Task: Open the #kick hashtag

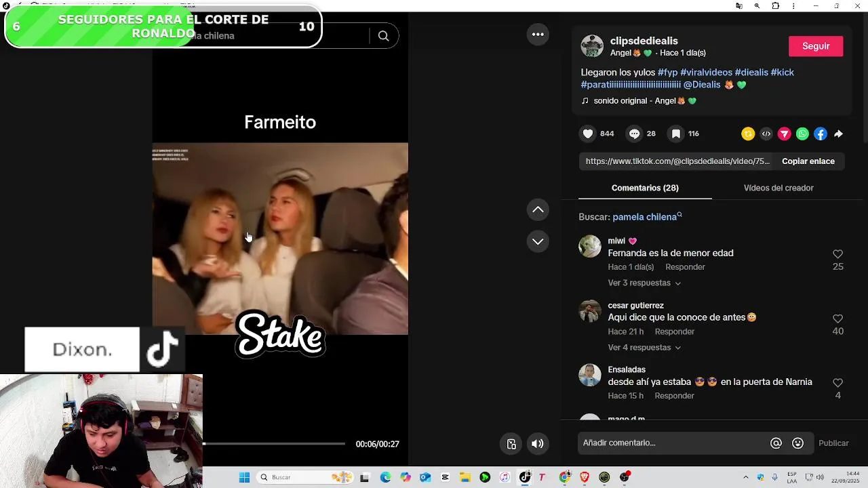Action: pyautogui.click(x=782, y=73)
